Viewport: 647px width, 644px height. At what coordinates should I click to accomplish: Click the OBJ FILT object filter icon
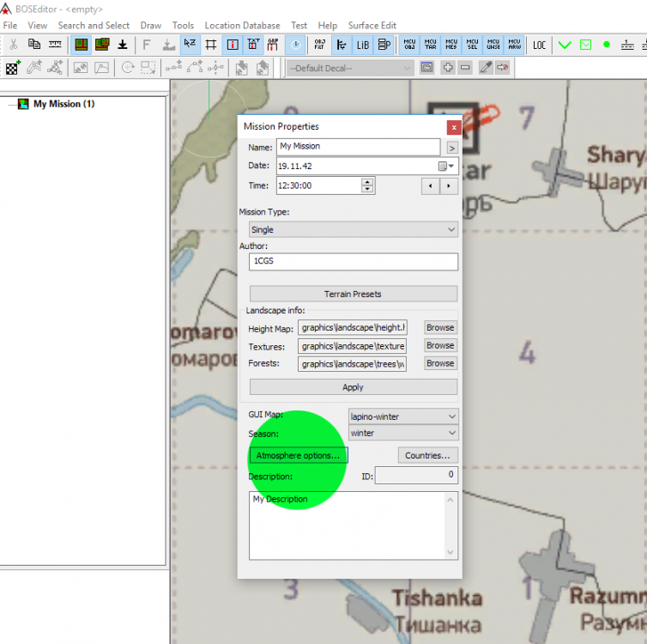tap(319, 45)
